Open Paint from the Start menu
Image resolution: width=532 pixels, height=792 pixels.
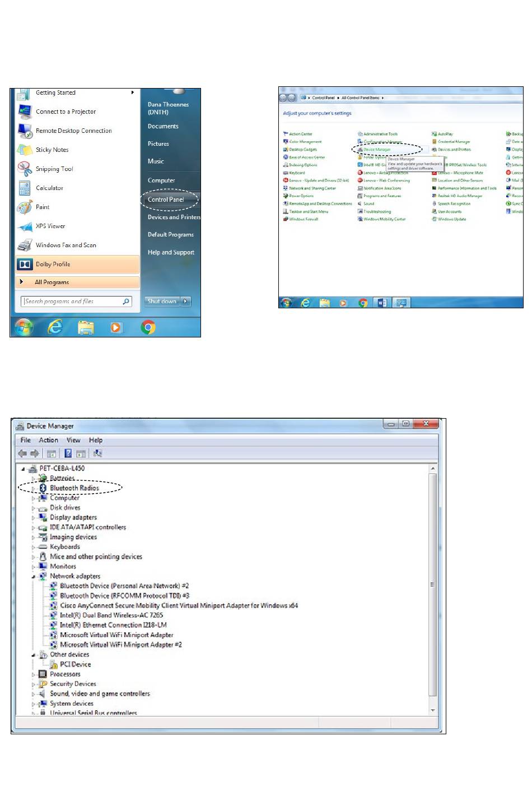pyautogui.click(x=43, y=207)
